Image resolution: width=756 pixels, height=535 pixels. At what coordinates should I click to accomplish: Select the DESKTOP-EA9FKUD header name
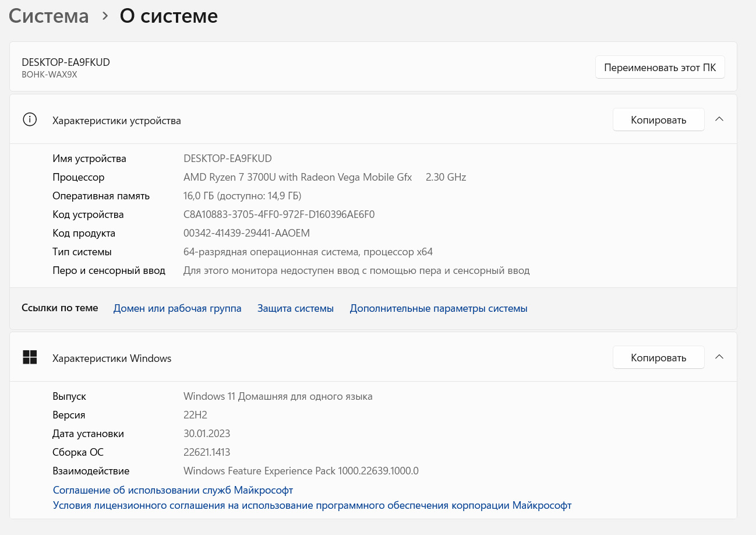pos(66,62)
